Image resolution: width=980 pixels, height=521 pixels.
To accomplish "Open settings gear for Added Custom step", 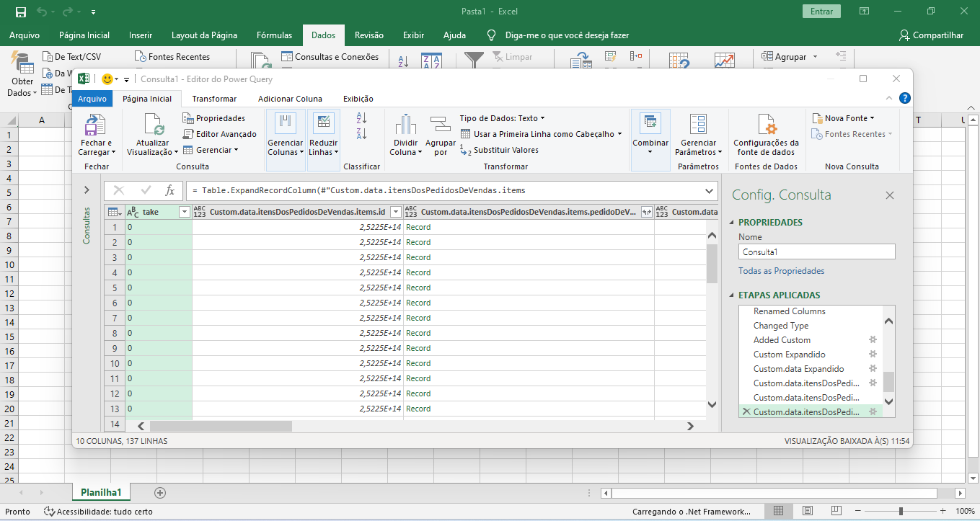I will [873, 340].
